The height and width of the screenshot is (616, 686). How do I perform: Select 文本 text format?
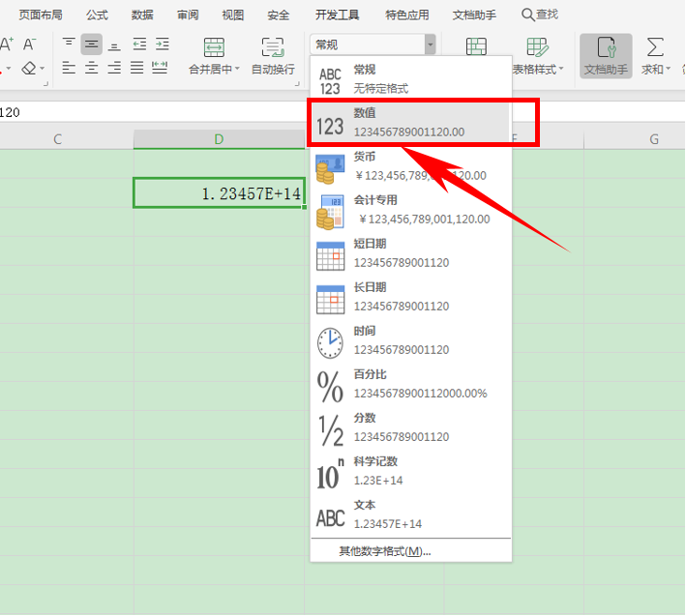411,515
